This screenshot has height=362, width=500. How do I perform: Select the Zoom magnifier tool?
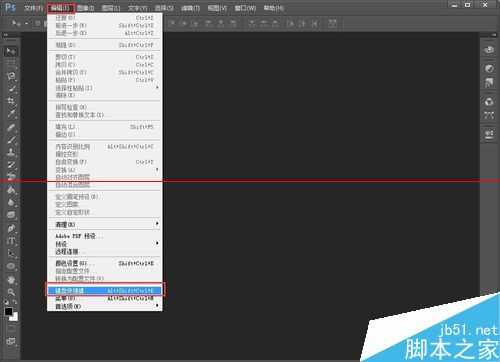pyautogui.click(x=11, y=292)
